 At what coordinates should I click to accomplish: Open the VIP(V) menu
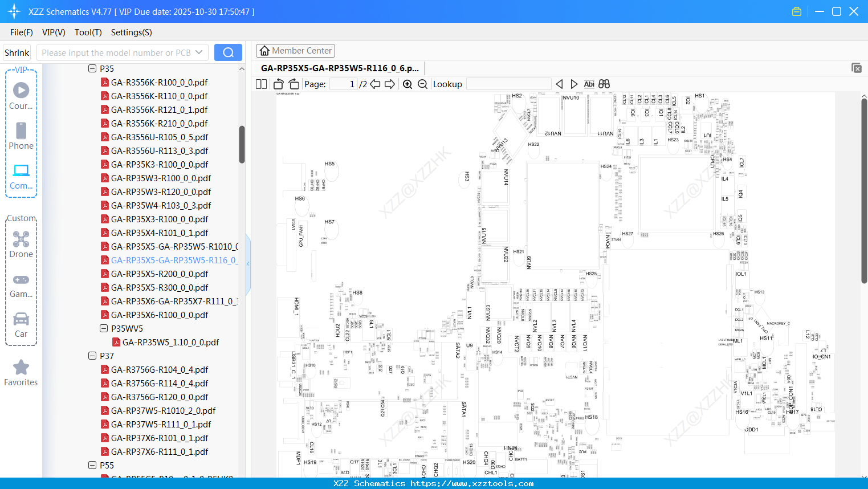pyautogui.click(x=54, y=32)
